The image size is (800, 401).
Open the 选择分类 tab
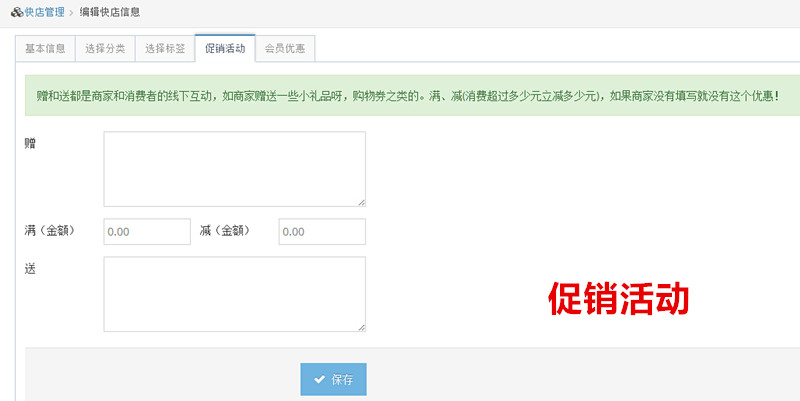point(105,48)
